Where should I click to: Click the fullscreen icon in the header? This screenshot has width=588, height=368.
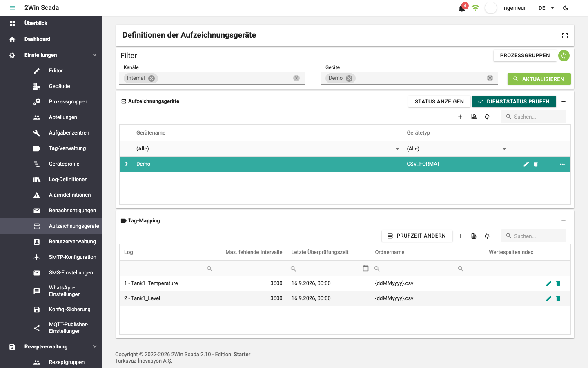pyautogui.click(x=565, y=36)
